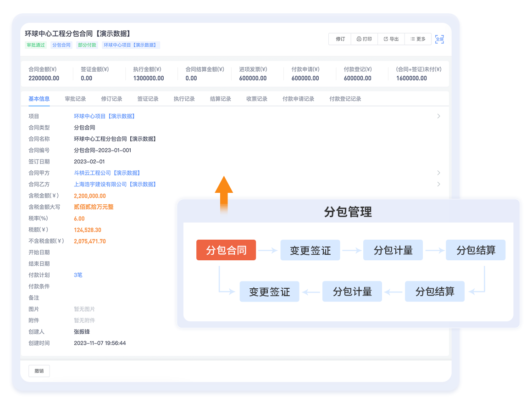This screenshot has height=404, width=532.
Task: Expand the 合同乙方 row chevron
Action: point(438,184)
